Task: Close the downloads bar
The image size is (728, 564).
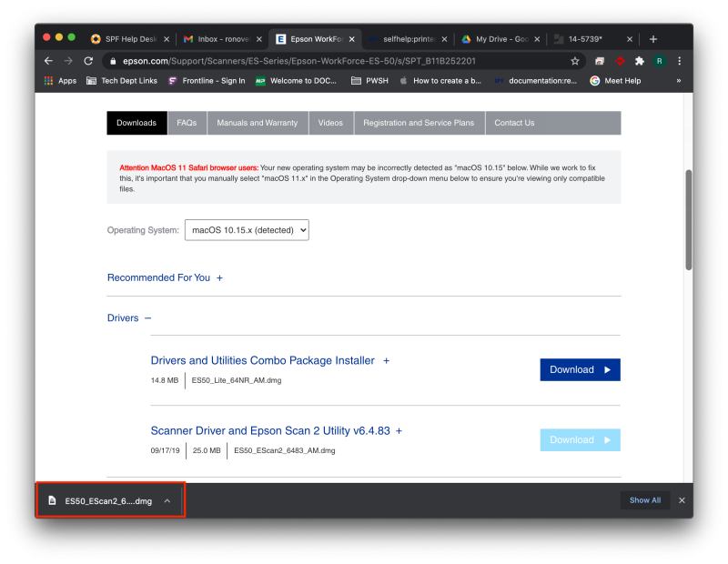Action: (682, 500)
